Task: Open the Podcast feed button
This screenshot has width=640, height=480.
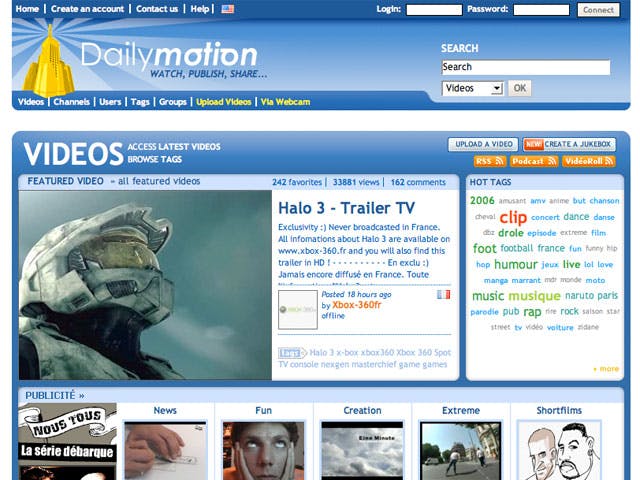Action: [534, 161]
